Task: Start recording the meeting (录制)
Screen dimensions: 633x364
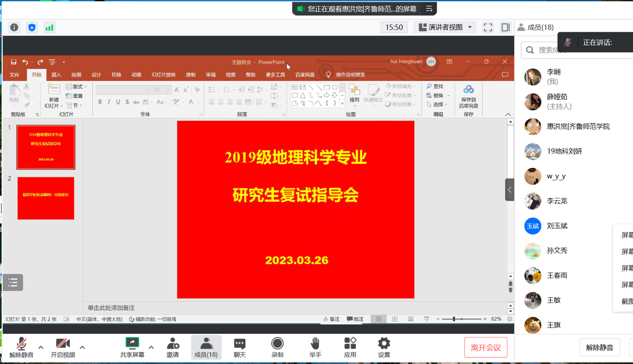Action: pos(277,347)
